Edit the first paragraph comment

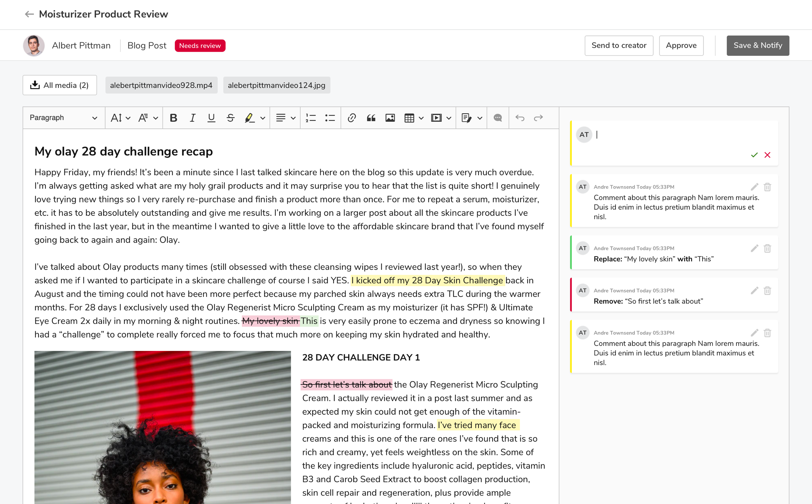[754, 187]
